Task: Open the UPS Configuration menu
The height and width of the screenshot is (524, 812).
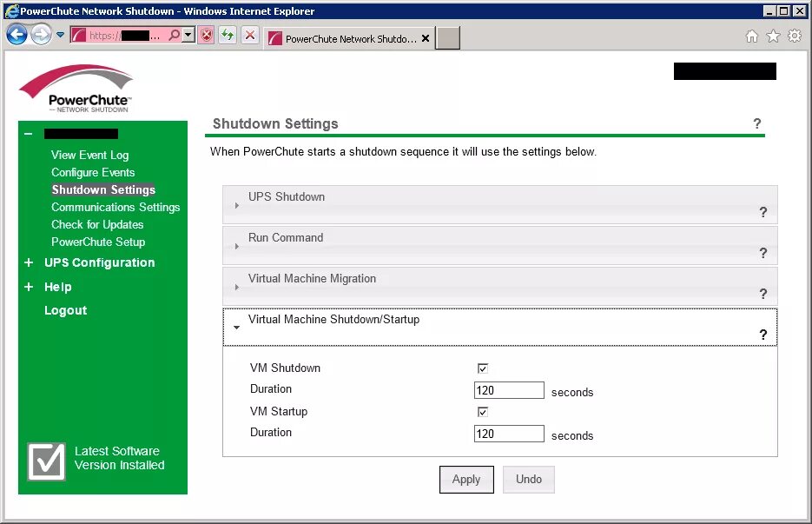Action: tap(99, 262)
